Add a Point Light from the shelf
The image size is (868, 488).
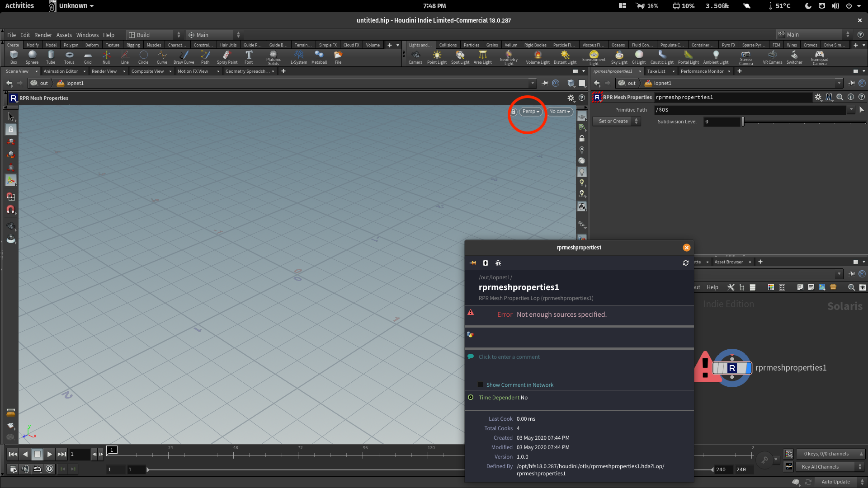[437, 56]
